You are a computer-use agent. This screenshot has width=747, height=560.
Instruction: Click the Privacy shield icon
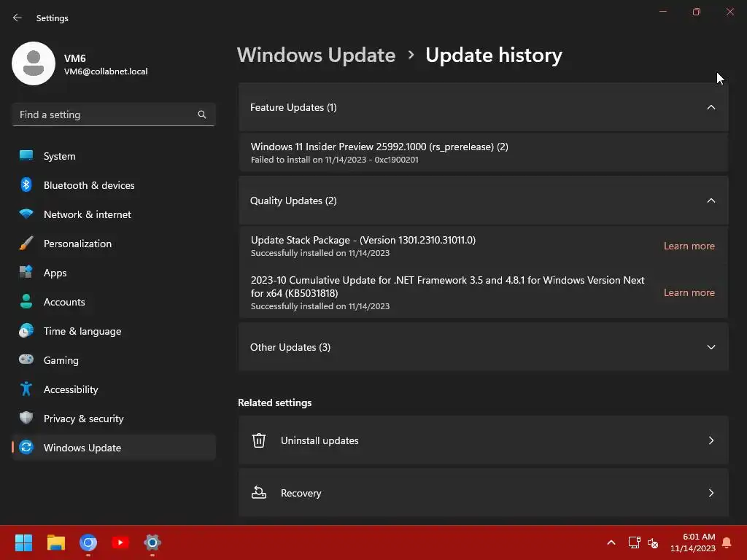[26, 418]
